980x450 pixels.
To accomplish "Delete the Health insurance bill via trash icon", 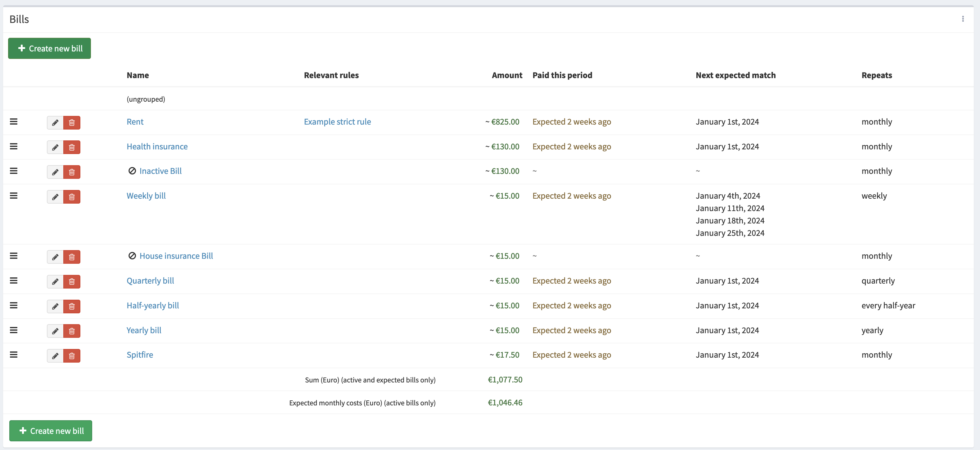I will pyautogui.click(x=72, y=147).
